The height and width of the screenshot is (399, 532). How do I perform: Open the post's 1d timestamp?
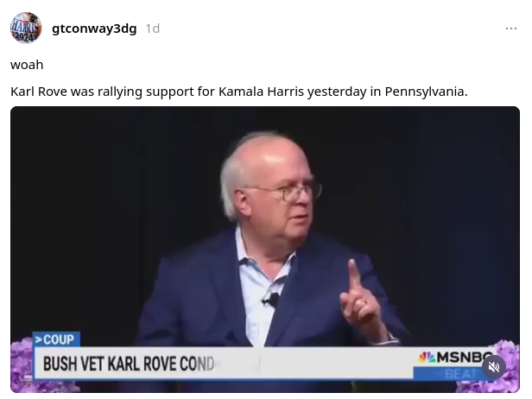[x=152, y=28]
